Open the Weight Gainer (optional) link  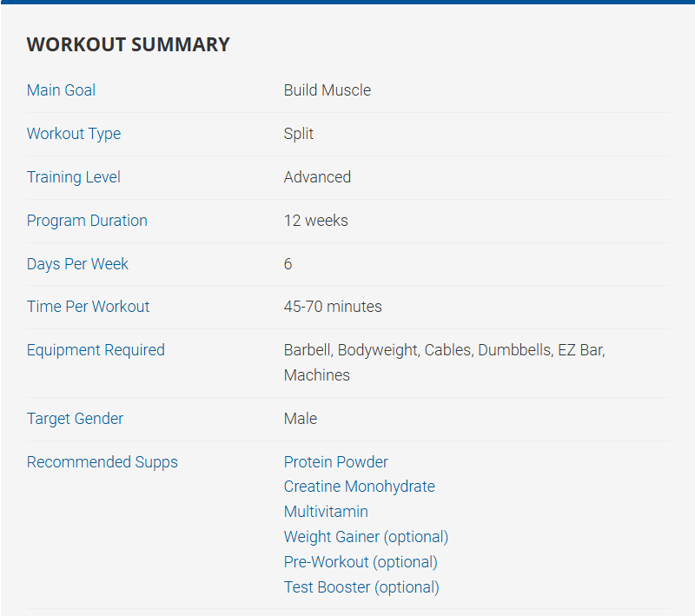pyautogui.click(x=366, y=537)
